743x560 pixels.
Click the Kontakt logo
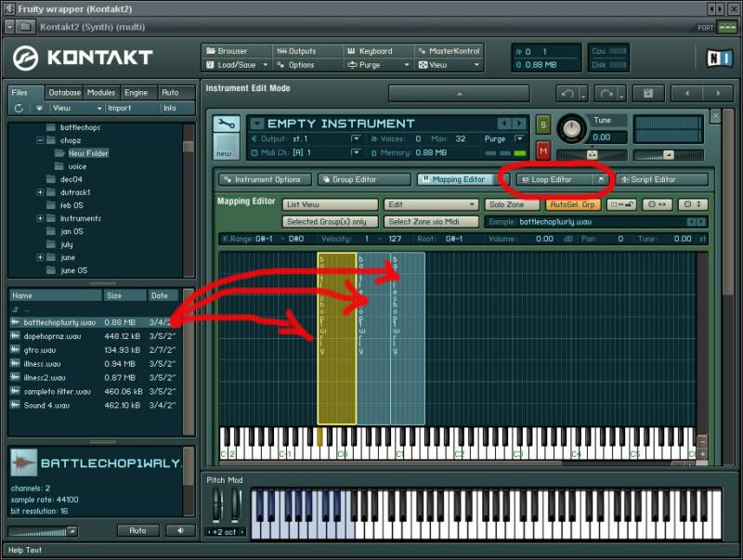(83, 58)
